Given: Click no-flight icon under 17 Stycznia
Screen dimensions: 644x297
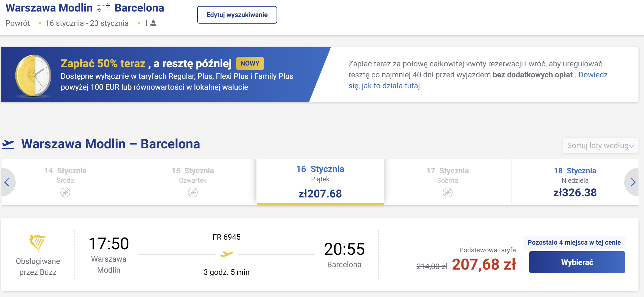Looking at the screenshot, I should click(x=448, y=193).
